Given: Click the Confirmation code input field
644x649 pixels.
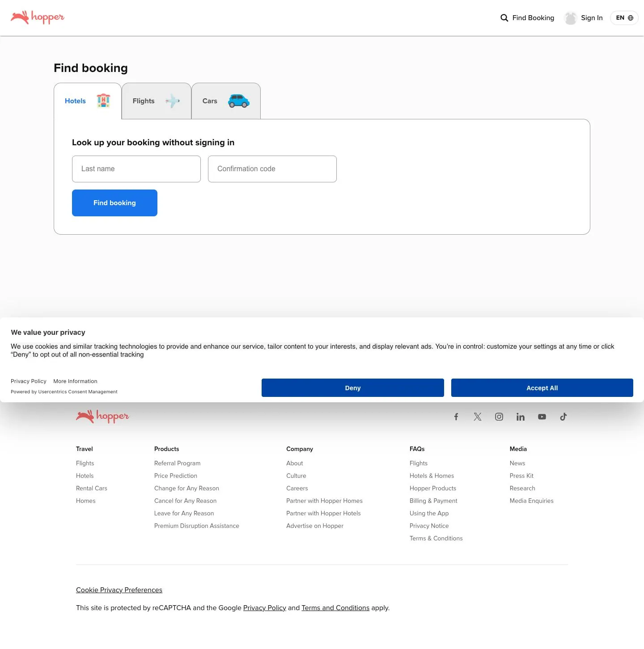Looking at the screenshot, I should (272, 169).
